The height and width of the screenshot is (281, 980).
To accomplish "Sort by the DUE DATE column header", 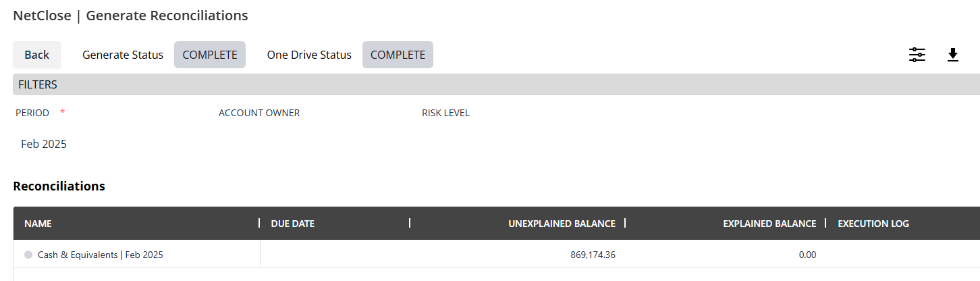I will pos(292,224).
